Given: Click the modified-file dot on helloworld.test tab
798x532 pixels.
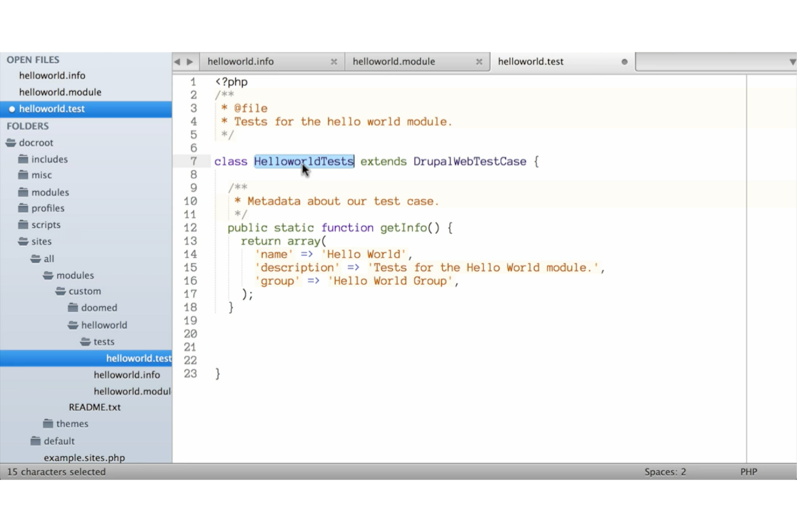Looking at the screenshot, I should coord(624,61).
